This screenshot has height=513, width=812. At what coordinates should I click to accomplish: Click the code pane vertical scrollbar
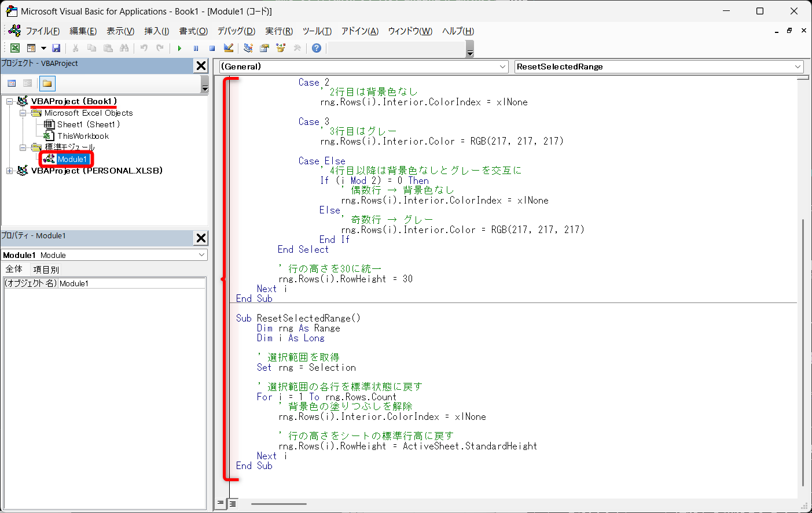(x=803, y=353)
